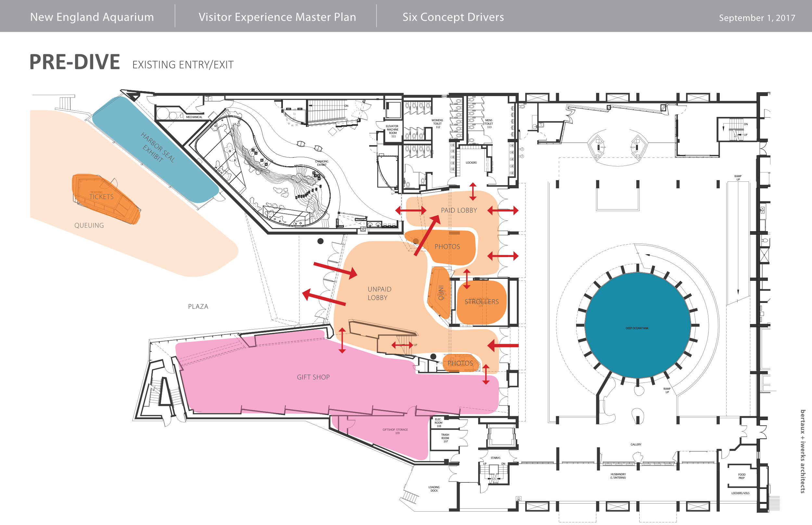Click the New England Aquarium header text
812x525 pixels.
coord(92,17)
